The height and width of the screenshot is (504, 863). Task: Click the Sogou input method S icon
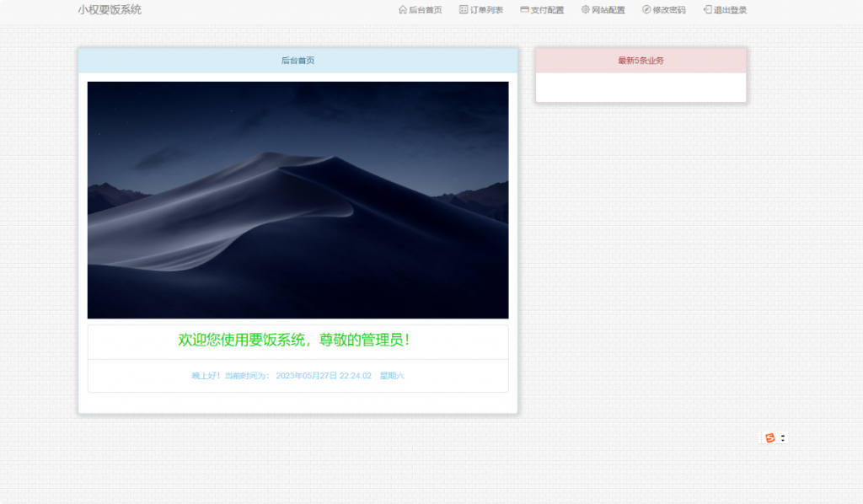click(770, 438)
